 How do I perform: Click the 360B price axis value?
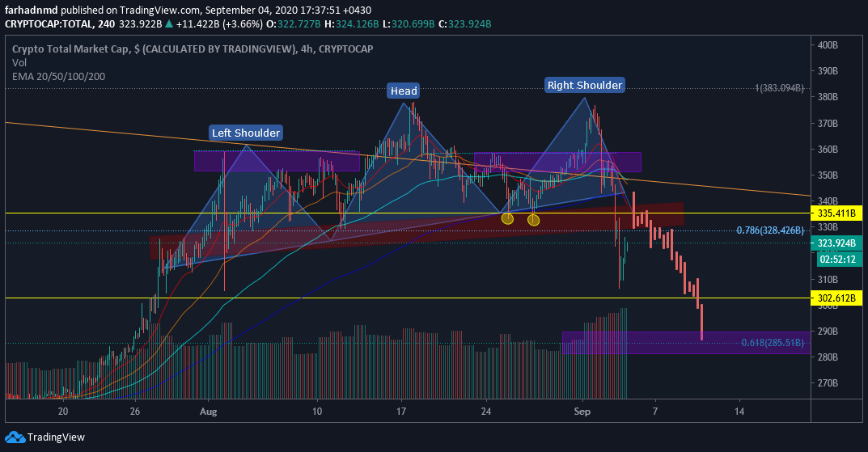[828, 150]
